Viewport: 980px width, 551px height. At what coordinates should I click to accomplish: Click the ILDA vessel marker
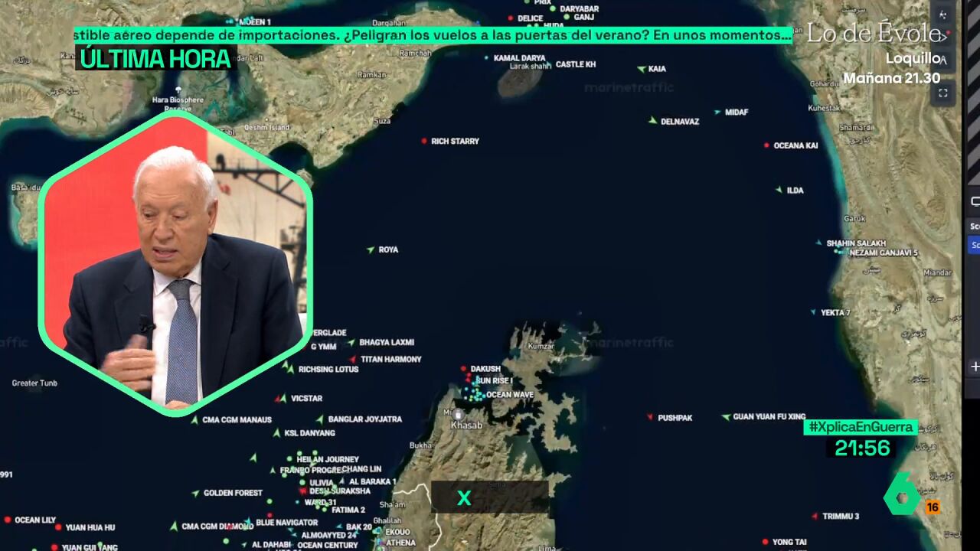pyautogui.click(x=779, y=190)
